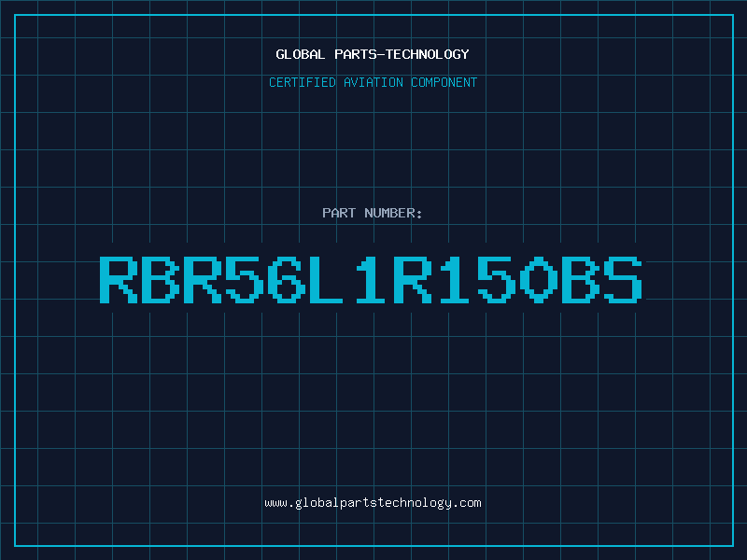Click the website link www.globalpartstechnology.com

[373, 503]
